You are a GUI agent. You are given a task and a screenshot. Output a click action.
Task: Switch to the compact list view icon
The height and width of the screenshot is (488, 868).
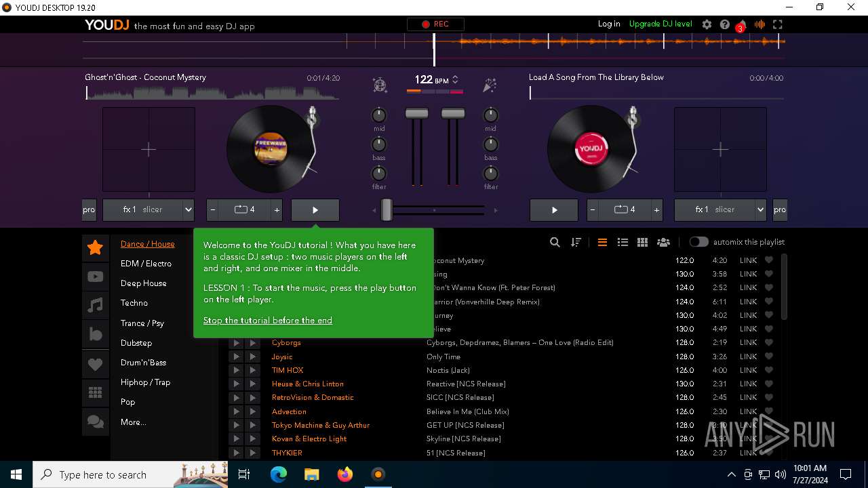[602, 242]
